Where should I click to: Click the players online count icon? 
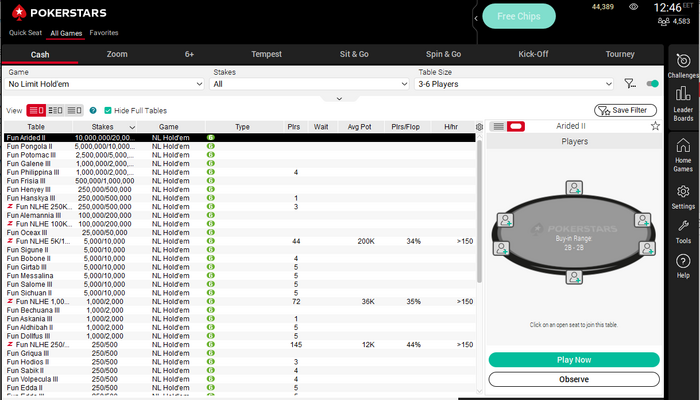664,21
